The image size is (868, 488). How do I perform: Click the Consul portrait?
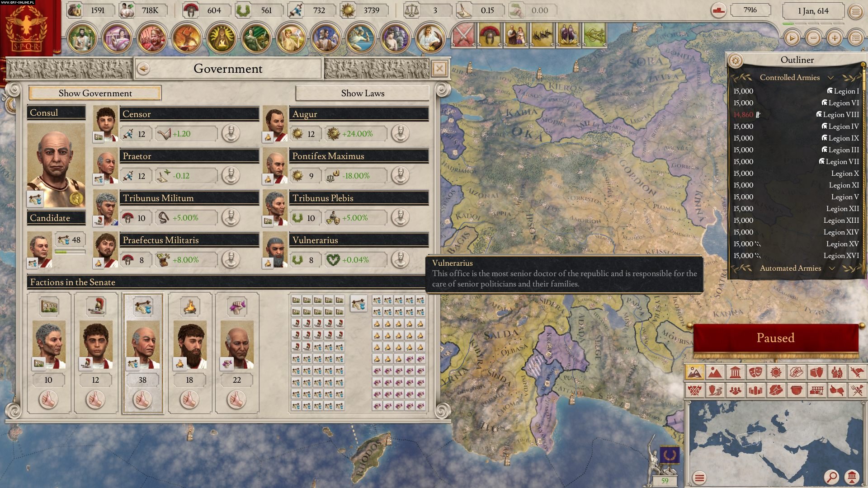56,165
